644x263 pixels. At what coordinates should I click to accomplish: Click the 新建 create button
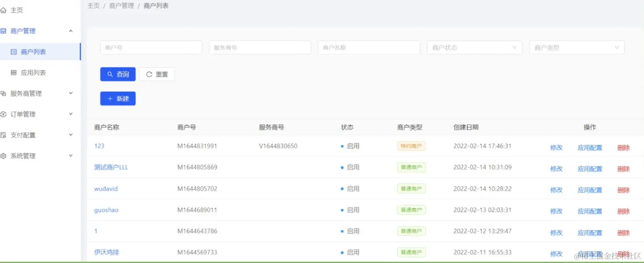pos(118,99)
